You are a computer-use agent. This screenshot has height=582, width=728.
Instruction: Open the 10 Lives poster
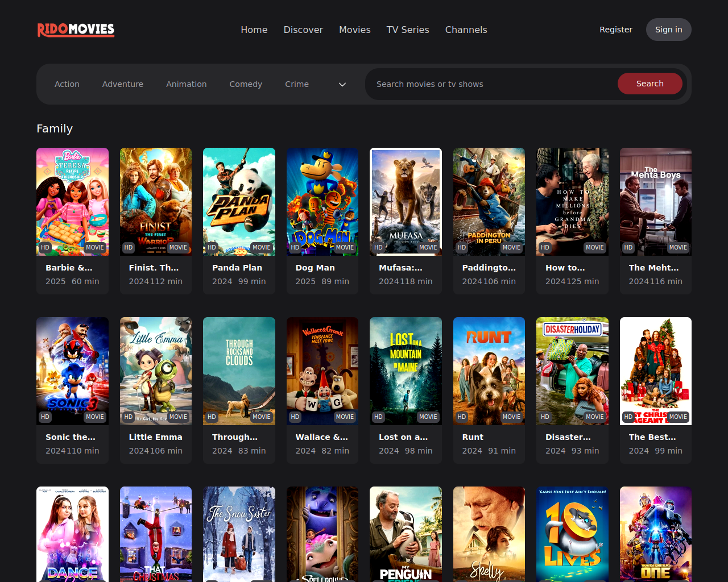pos(572,534)
